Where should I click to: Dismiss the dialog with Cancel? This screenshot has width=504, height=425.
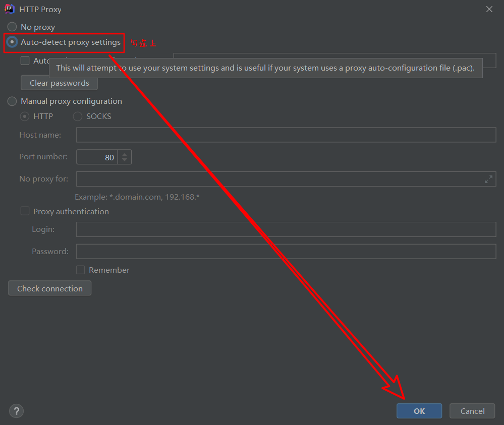[472, 411]
